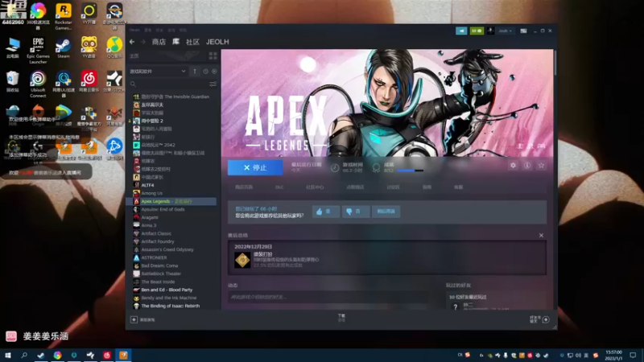Open the Steam desktop shortcut
Image resolution: width=644 pixels, height=362 pixels.
coord(64,48)
